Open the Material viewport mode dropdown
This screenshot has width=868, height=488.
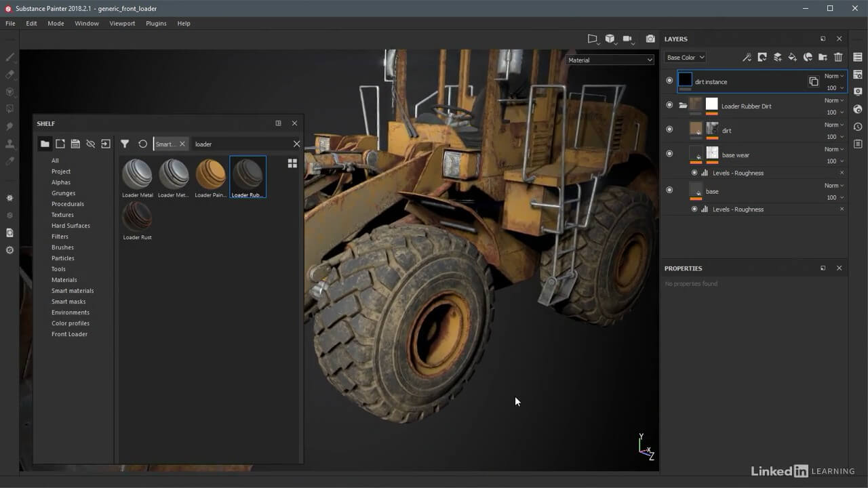[610, 60]
